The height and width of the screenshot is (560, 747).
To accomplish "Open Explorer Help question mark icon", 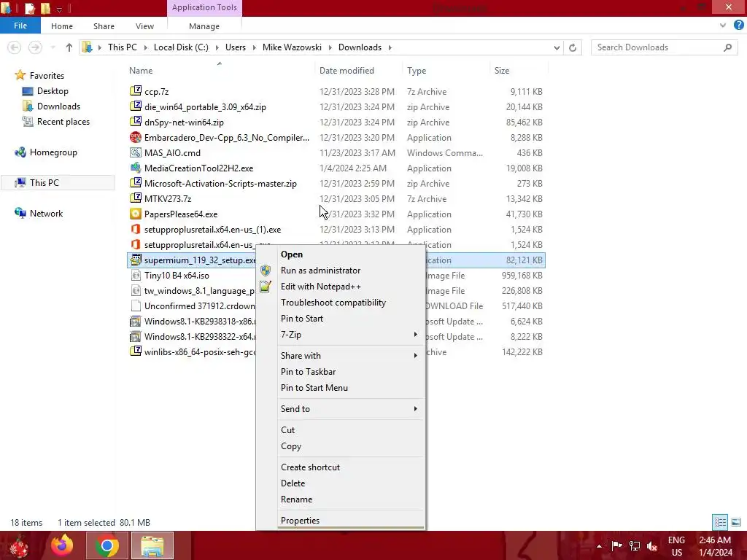I will point(739,26).
